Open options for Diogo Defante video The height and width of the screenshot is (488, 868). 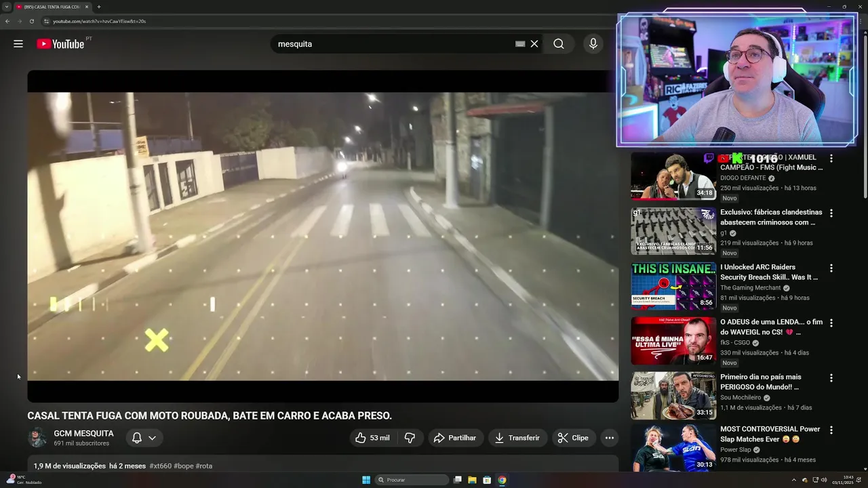point(831,158)
